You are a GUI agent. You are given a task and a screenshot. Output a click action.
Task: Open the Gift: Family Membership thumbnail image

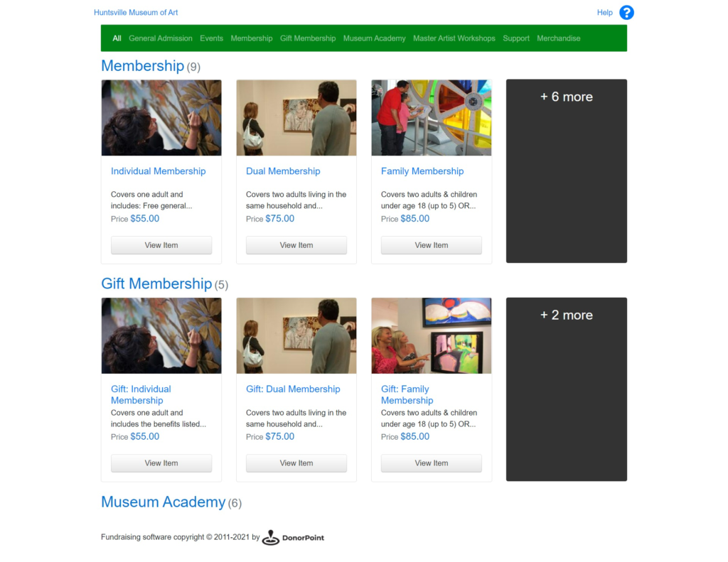[x=432, y=335]
